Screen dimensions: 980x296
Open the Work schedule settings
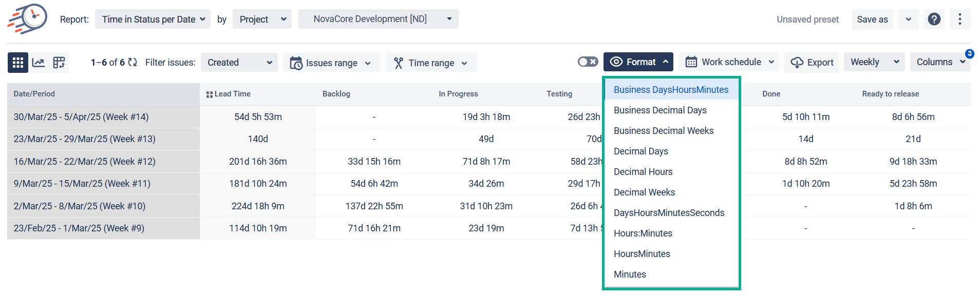pyautogui.click(x=728, y=62)
